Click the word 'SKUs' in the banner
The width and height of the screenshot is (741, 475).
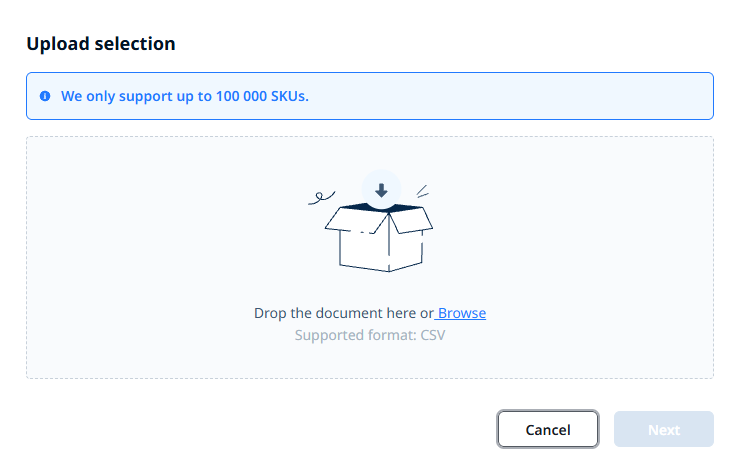pos(290,96)
